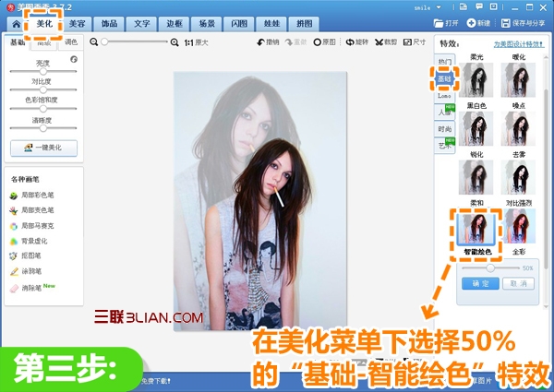This screenshot has width=554, height=392.
Task: Open the smile account dropdown
Action: 439,7
